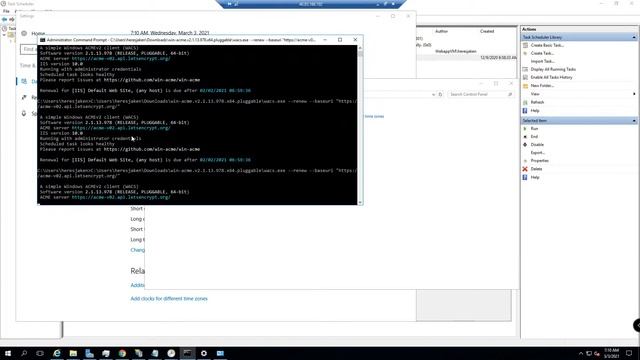The image size is (640, 360).
Task: Click the Refresh icon in Actions pane
Action: [525, 102]
